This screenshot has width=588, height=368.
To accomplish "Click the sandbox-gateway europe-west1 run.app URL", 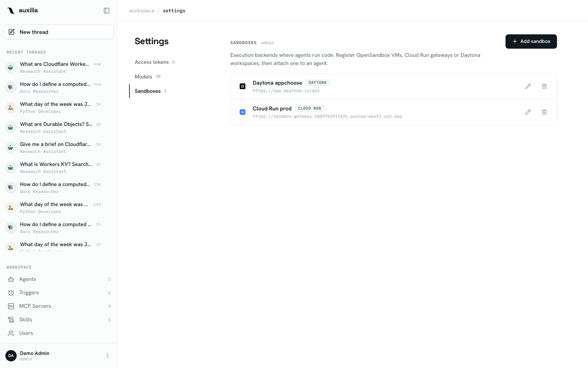I will [x=327, y=116].
